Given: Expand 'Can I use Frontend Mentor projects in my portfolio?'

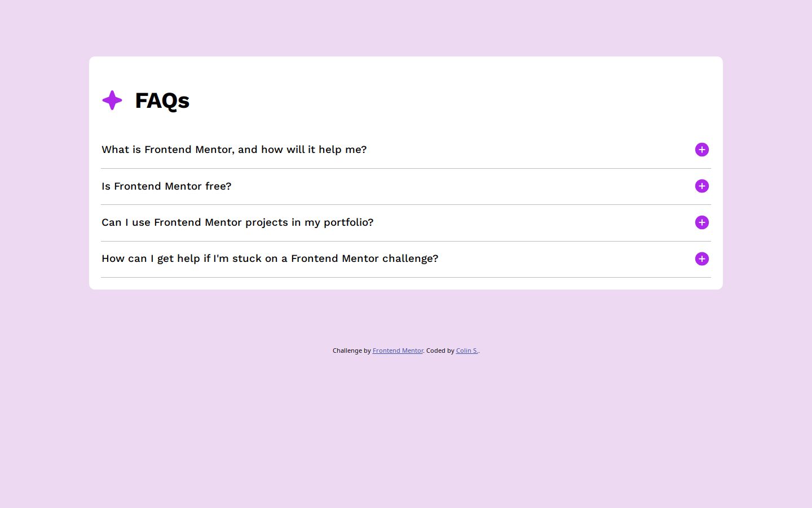Looking at the screenshot, I should 237,222.
